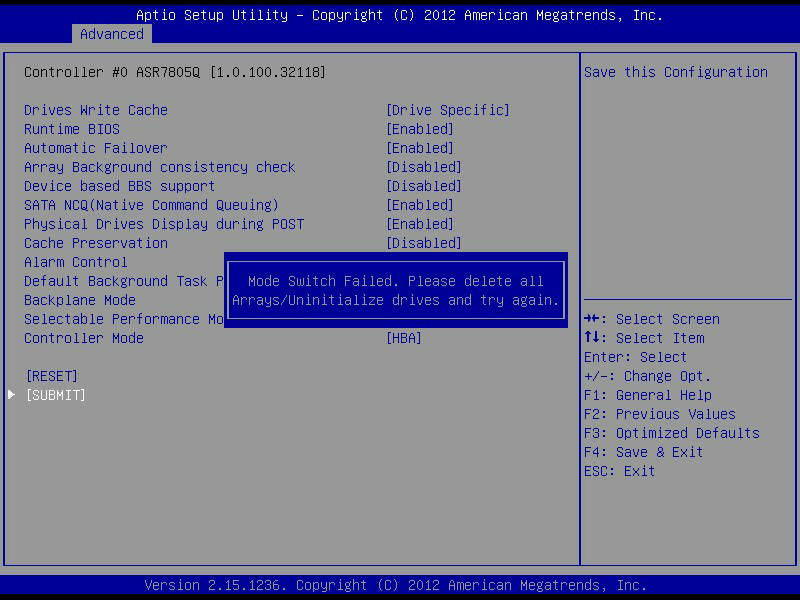Click the Save this Configuration help text

tap(676, 72)
